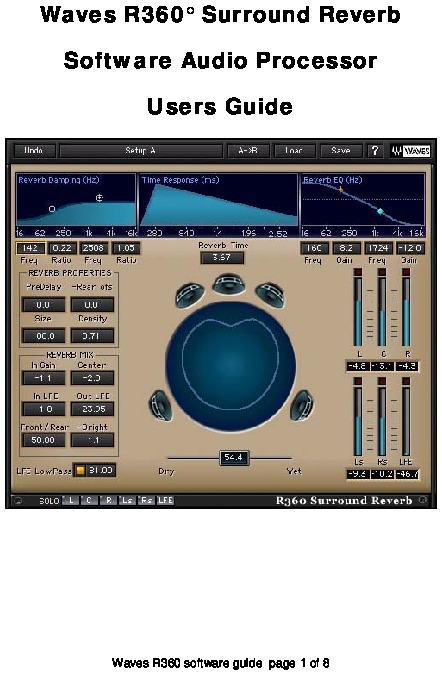The image size is (442, 675).
Task: Select the front right speaker icon
Action: [269, 294]
